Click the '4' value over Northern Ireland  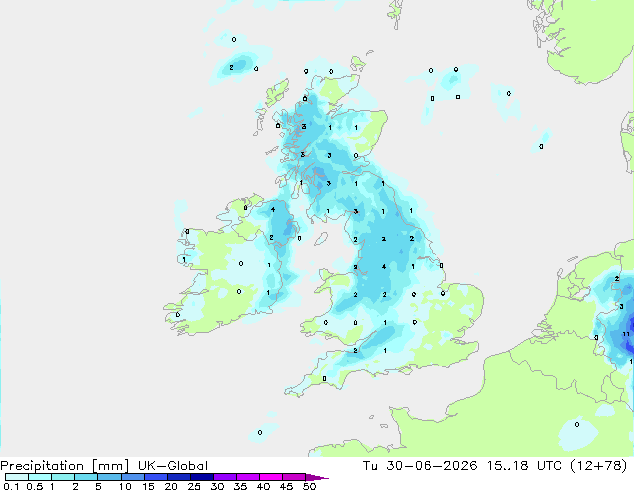click(x=273, y=209)
